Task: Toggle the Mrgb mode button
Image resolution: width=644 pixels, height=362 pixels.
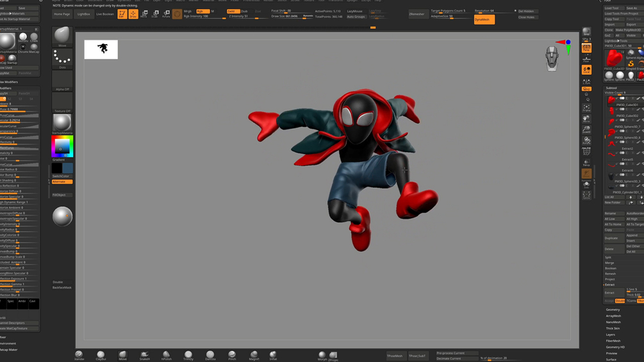Action: [x=188, y=11]
